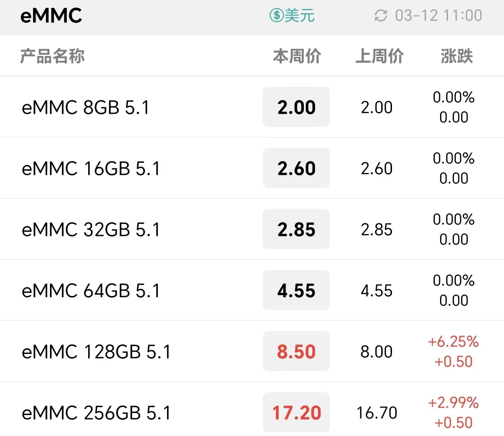Viewport: 504px width, 436px height.
Task: Sort by the 上周价 column header
Action: [x=379, y=56]
